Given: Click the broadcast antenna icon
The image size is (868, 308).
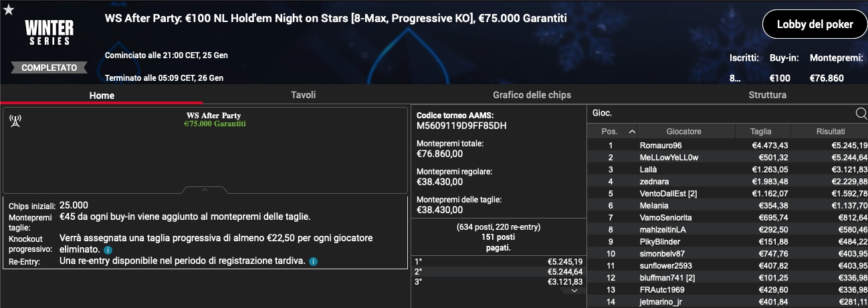Looking at the screenshot, I should click(x=15, y=120).
